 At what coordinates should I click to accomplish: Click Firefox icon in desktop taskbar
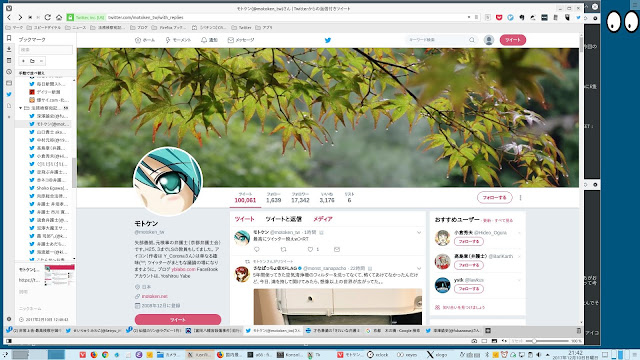tap(94, 355)
